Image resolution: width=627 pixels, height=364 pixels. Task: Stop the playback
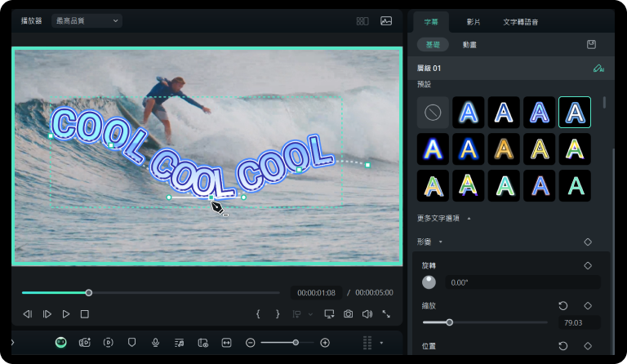tap(85, 314)
